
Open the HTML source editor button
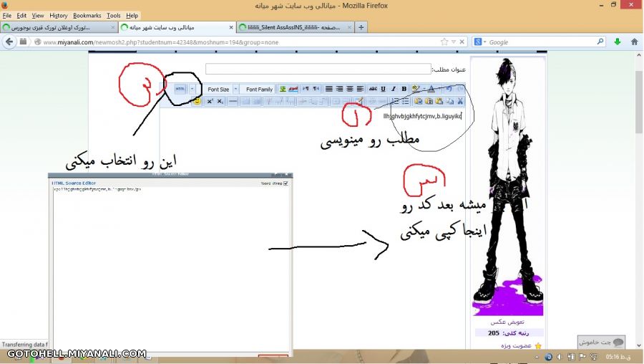pos(180,89)
